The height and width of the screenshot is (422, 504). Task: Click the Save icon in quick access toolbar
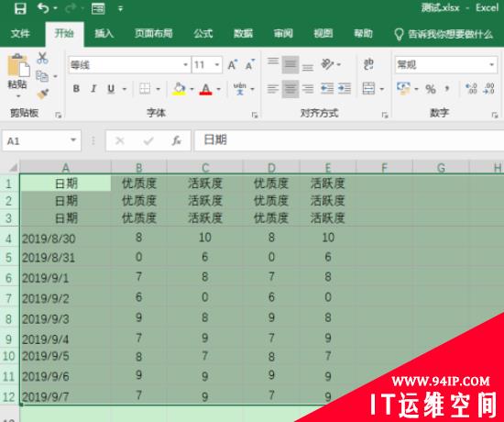coord(20,8)
